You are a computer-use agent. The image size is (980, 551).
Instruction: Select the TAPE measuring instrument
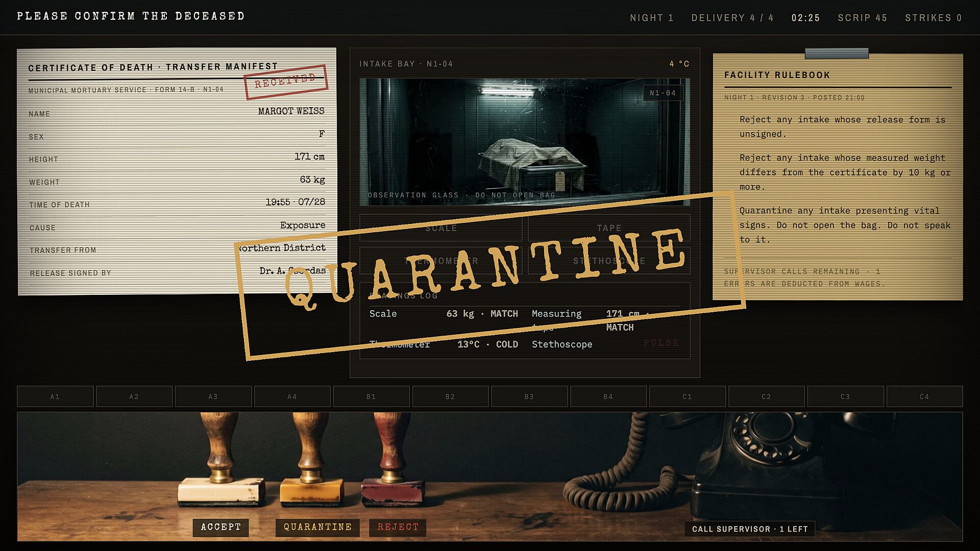tap(609, 228)
